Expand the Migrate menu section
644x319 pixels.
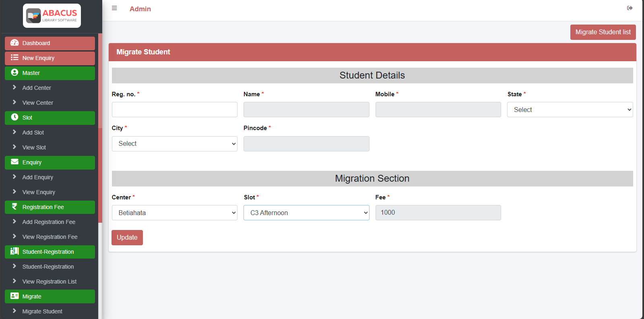(50, 296)
